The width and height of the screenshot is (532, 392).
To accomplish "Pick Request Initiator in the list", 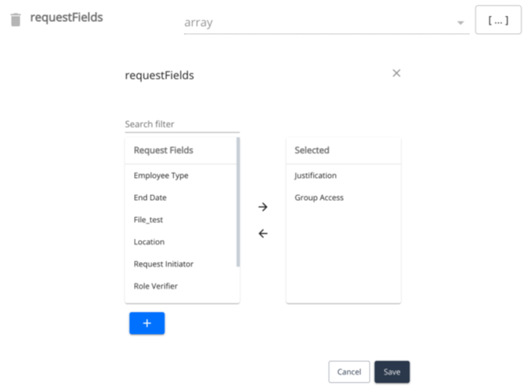I will coord(163,264).
